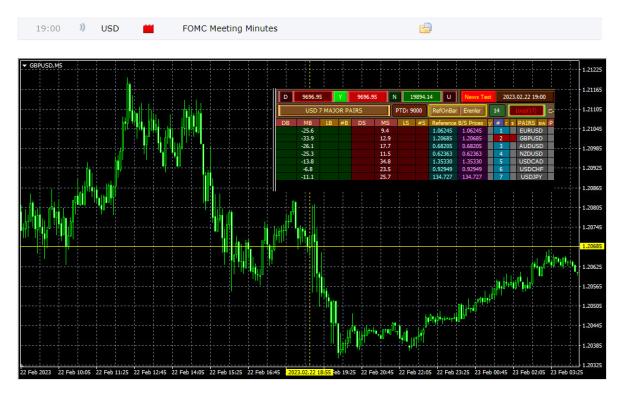Click the 22 Feb 12:45 time axis label
The image size is (625, 398).
(x=150, y=373)
